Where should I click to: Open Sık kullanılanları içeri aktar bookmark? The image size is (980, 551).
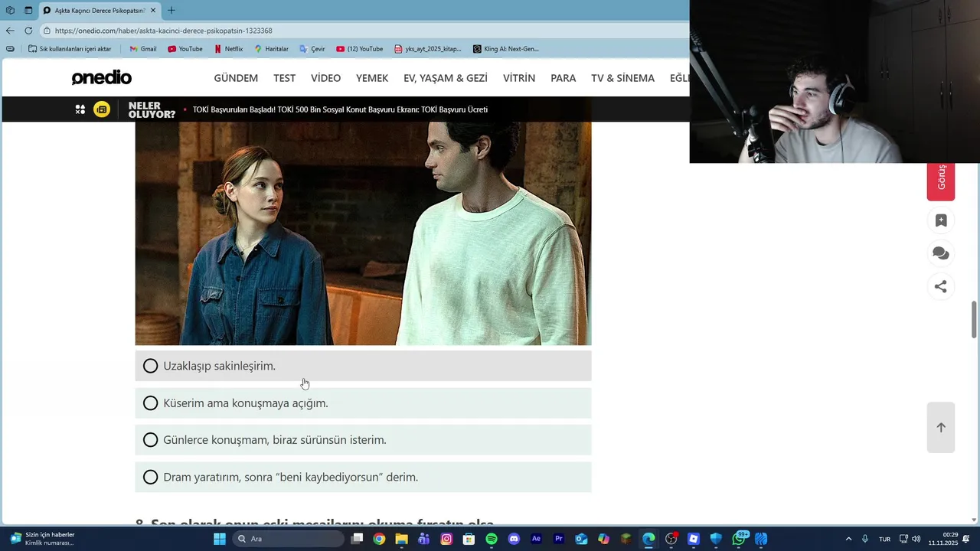[70, 49]
